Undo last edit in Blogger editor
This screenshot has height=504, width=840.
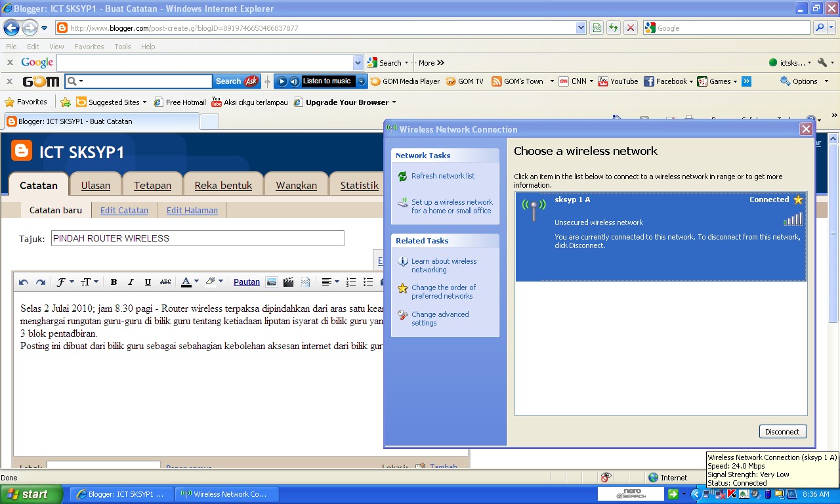[x=24, y=282]
